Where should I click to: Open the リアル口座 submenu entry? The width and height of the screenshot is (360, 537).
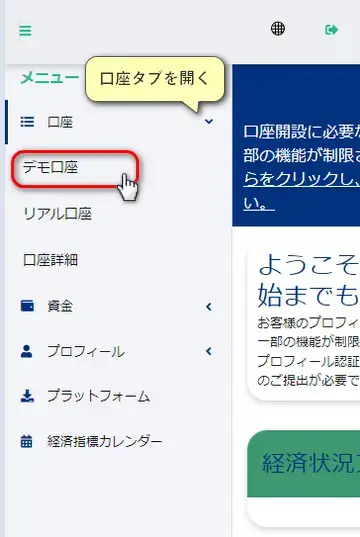tap(58, 214)
